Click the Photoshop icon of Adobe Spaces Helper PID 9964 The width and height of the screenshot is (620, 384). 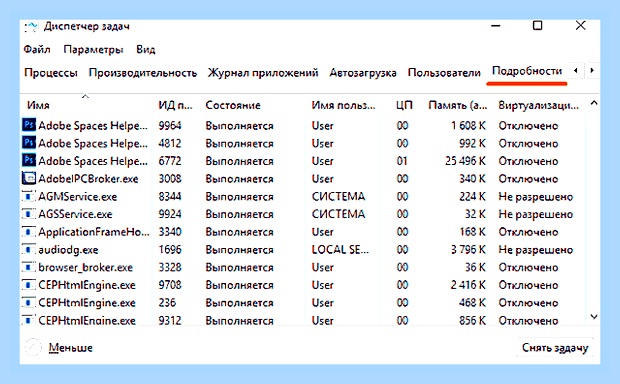pyautogui.click(x=29, y=125)
